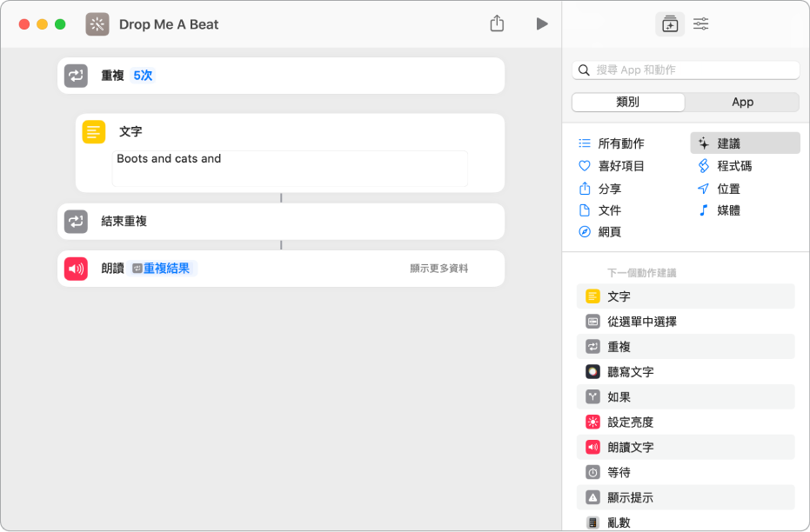The height and width of the screenshot is (532, 810).
Task: Click the repeat icon on the 重複 action
Action: [x=76, y=76]
